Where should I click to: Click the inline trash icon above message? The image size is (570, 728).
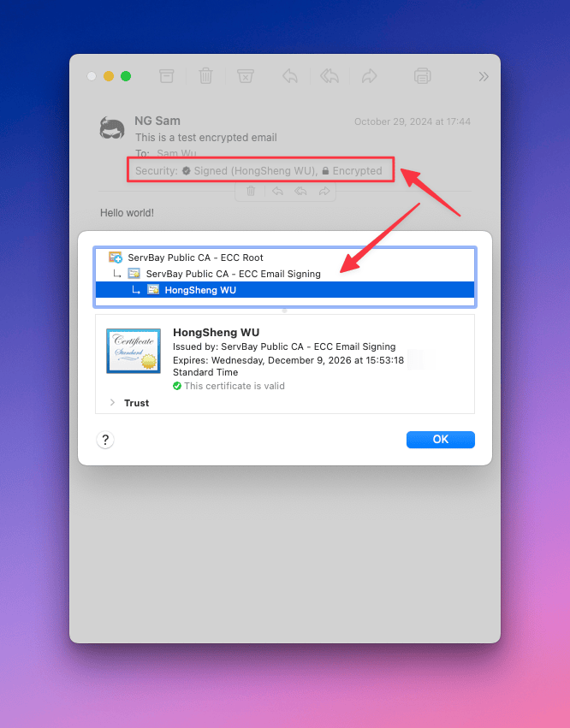(251, 191)
